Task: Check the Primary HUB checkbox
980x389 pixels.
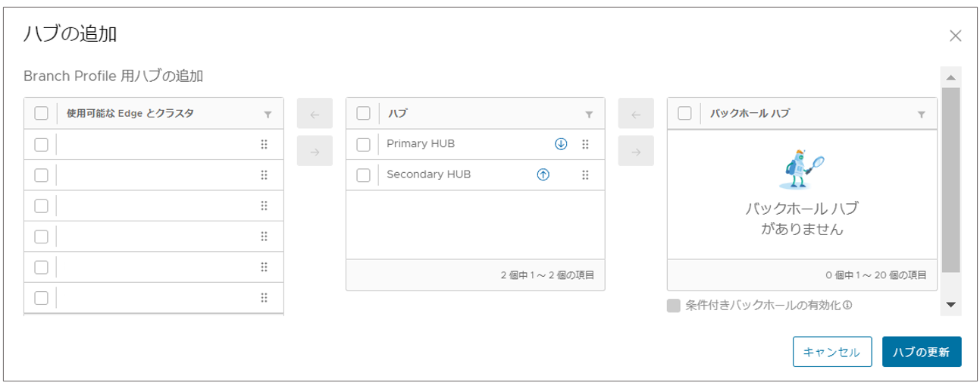Action: [x=363, y=144]
